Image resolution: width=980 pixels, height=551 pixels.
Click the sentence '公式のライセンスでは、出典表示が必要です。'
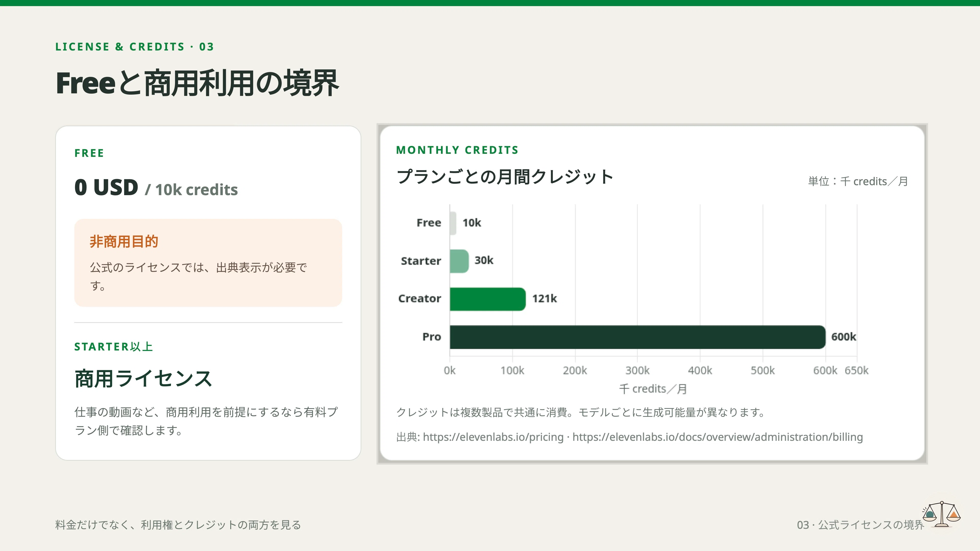tap(198, 277)
